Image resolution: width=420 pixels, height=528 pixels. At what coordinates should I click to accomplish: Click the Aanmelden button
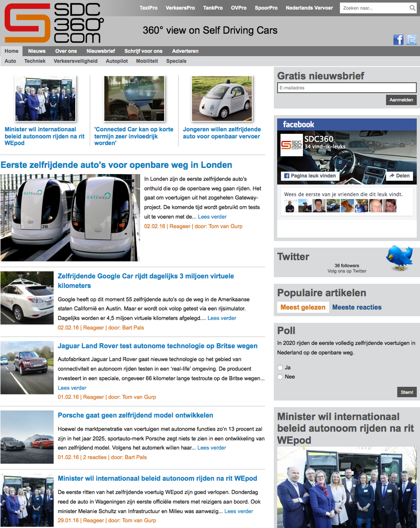(x=401, y=100)
